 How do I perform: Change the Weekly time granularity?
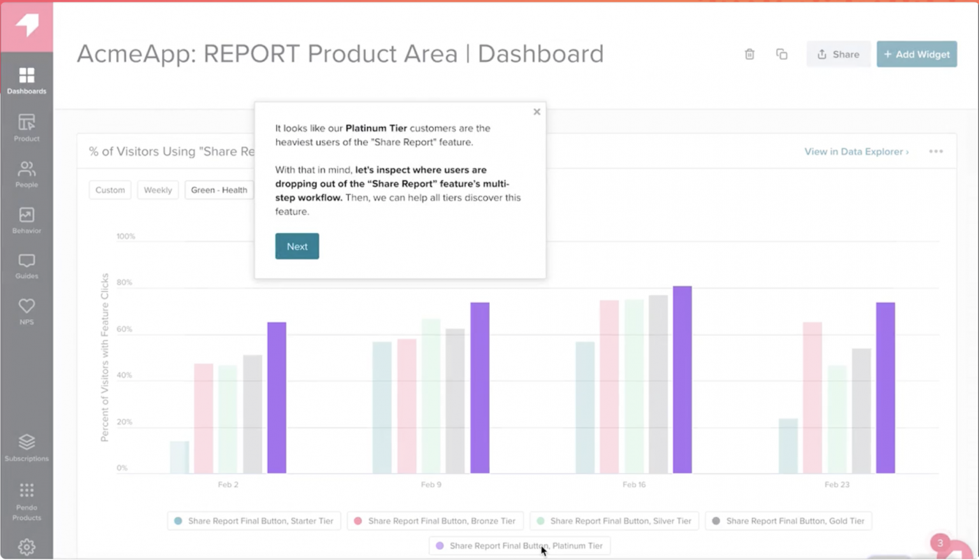click(157, 189)
